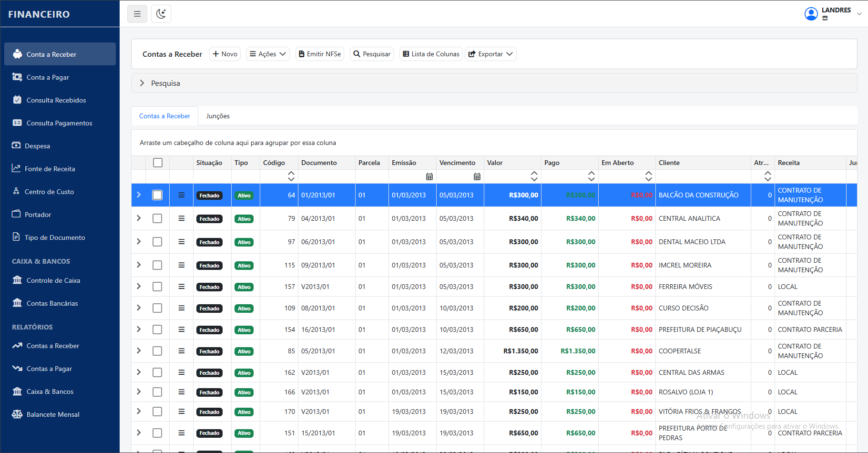Open row menu for CENTRAL ANALITICA
The image size is (868, 453).
point(181,218)
